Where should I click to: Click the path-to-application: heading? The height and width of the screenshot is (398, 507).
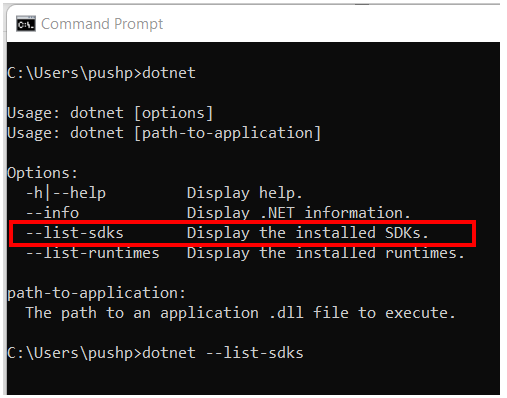pyautogui.click(x=96, y=293)
